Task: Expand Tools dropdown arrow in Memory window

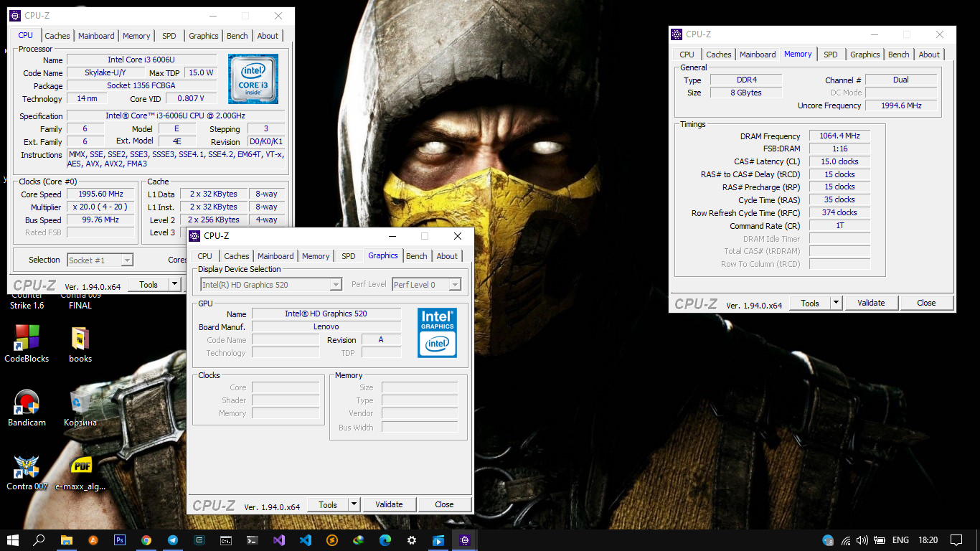Action: [836, 303]
